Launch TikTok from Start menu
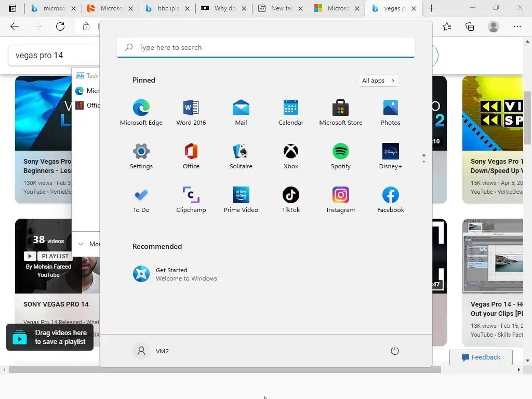532x399 pixels. point(291,200)
